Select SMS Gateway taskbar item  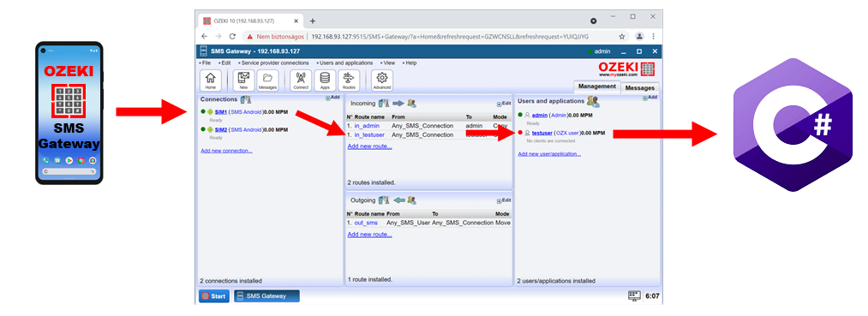266,296
